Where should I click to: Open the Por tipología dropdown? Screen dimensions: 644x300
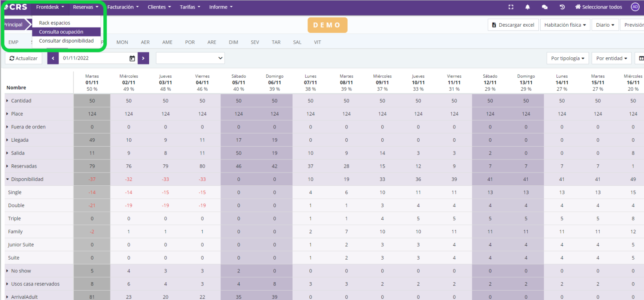click(x=568, y=58)
